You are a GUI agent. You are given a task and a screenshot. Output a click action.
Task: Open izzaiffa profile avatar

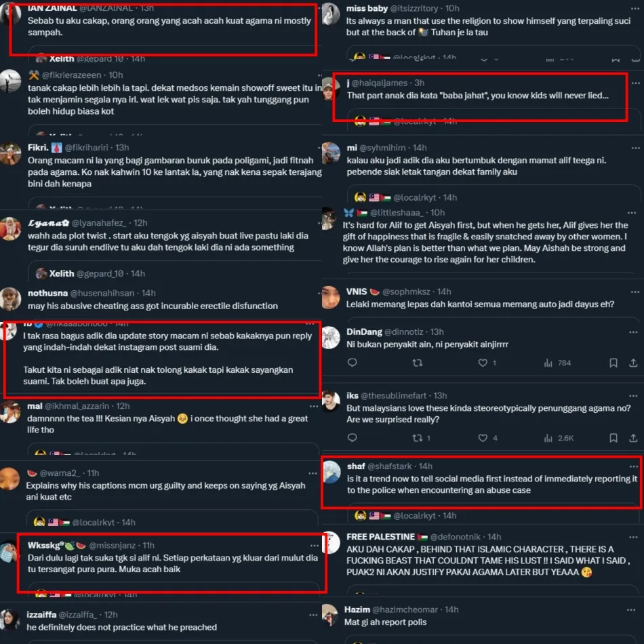click(9, 620)
